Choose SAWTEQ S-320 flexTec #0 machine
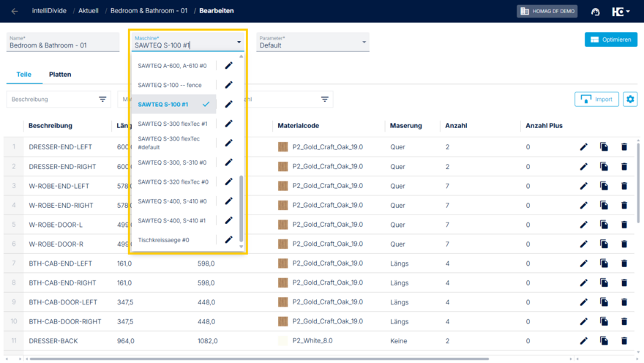Screen dimensions: 644x363 tap(173, 182)
